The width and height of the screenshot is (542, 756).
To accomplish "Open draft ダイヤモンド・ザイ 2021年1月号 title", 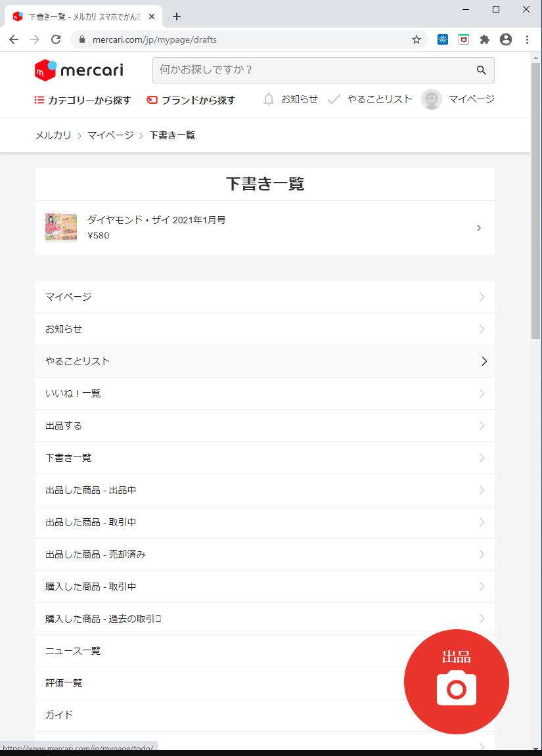I will pyautogui.click(x=156, y=220).
